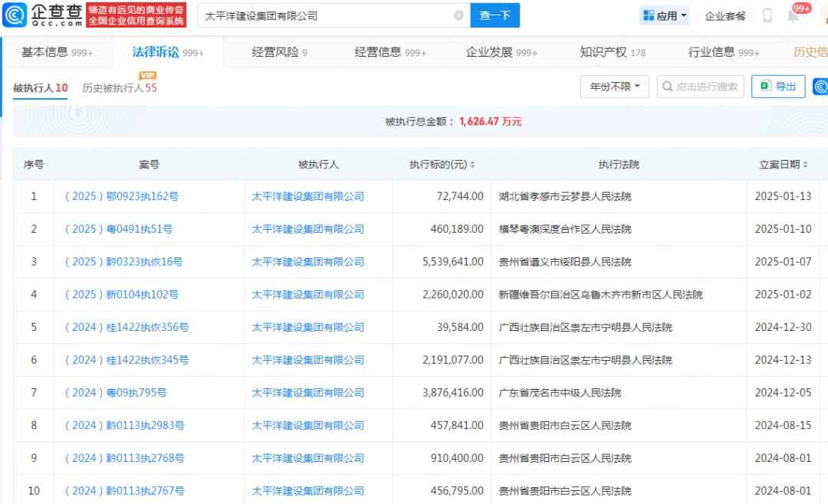Sort by 执行标的 column arrows

point(472,165)
